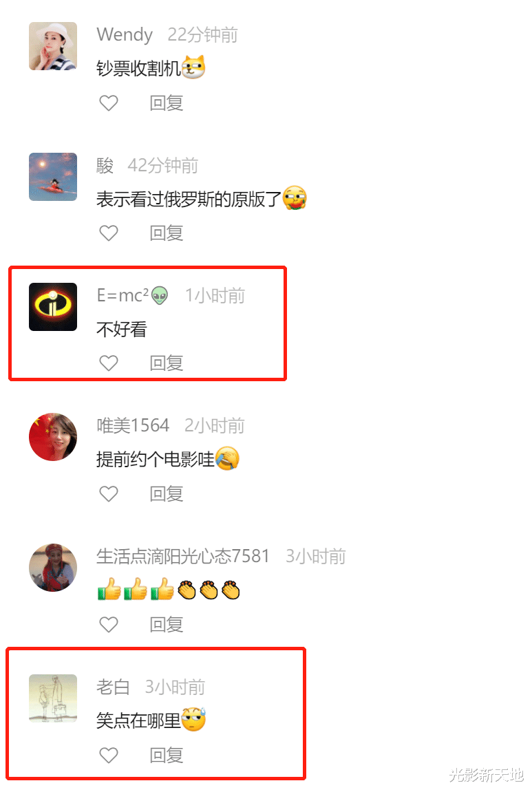The width and height of the screenshot is (532, 792).
Task: Like 唯美1564's comment with the heart
Action: 109,493
